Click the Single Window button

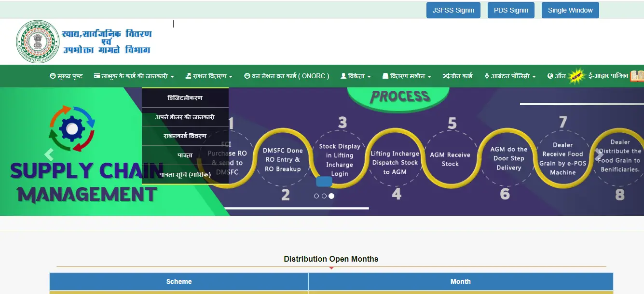(570, 10)
